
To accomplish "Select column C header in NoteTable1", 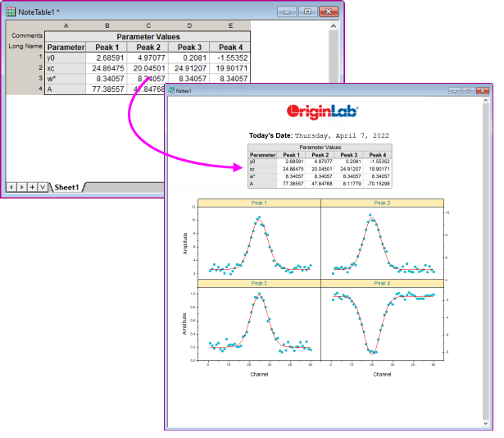I will (148, 25).
